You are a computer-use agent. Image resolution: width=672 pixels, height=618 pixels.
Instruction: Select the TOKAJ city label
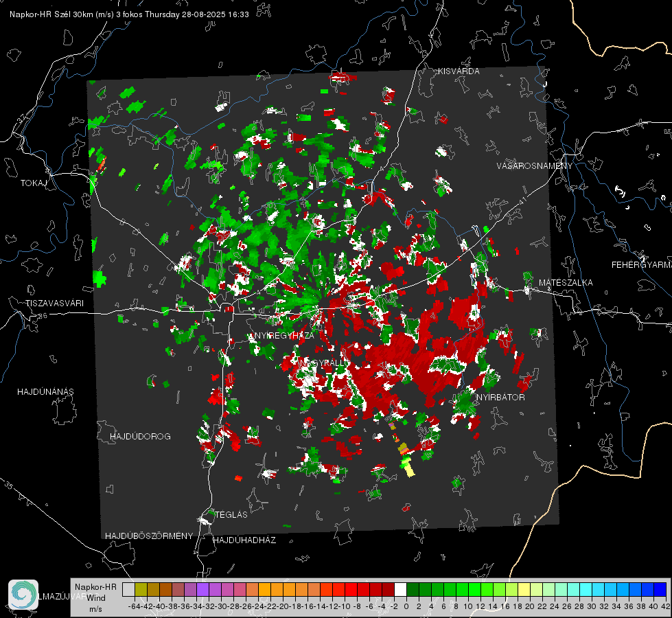pyautogui.click(x=34, y=183)
